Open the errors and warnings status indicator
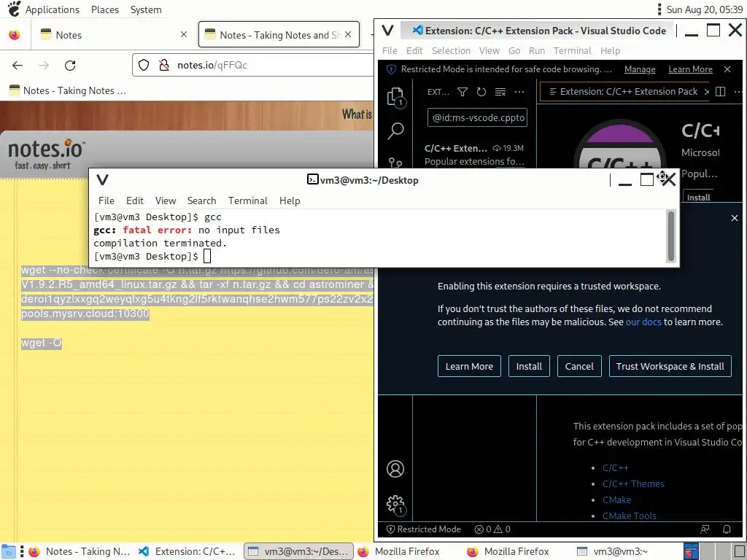This screenshot has height=560, width=747. pyautogui.click(x=492, y=529)
